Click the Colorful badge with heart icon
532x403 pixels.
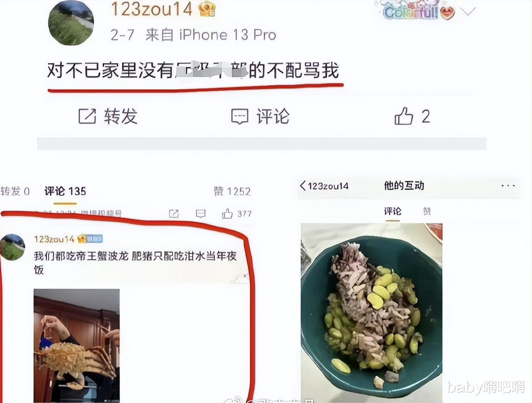point(419,12)
